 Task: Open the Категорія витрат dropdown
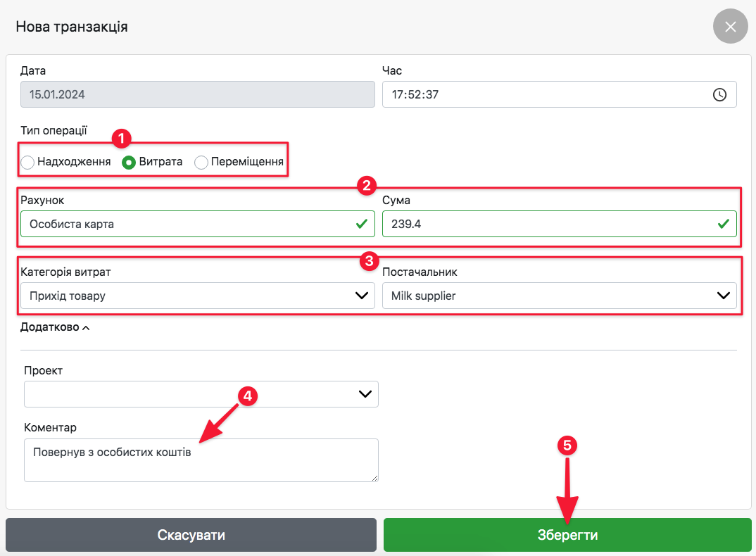197,296
